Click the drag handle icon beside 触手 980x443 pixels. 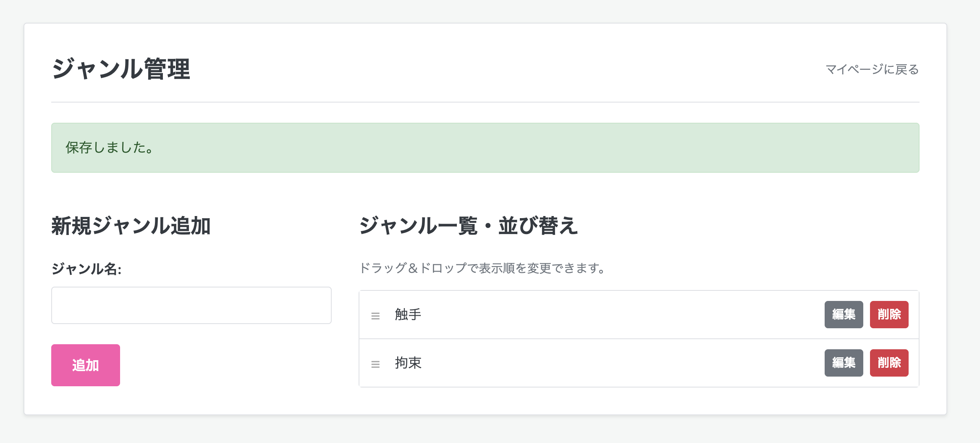375,314
